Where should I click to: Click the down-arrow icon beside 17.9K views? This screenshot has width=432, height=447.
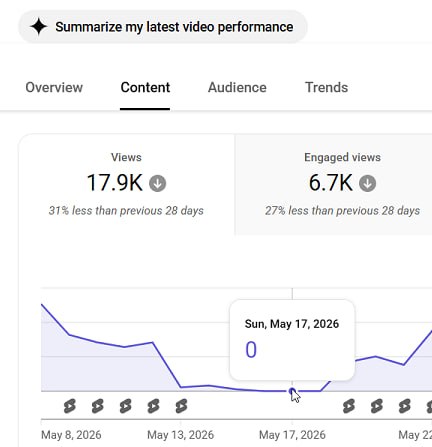[x=157, y=183]
